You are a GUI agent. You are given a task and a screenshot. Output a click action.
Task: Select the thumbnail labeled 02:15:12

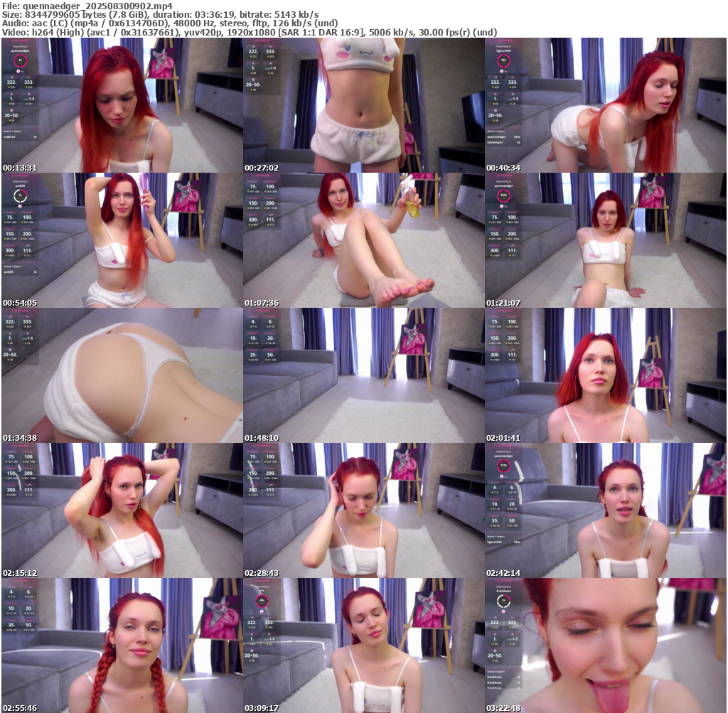click(122, 510)
